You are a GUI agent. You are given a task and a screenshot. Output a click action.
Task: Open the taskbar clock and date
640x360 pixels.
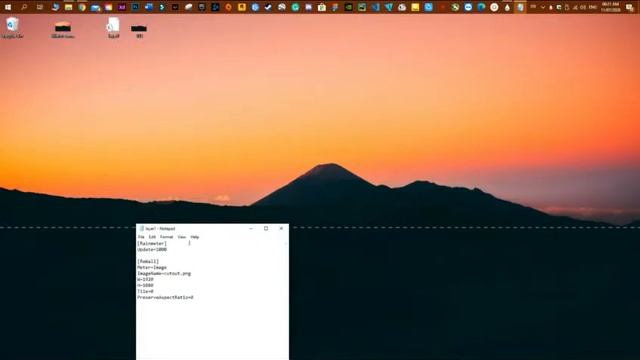coord(610,7)
